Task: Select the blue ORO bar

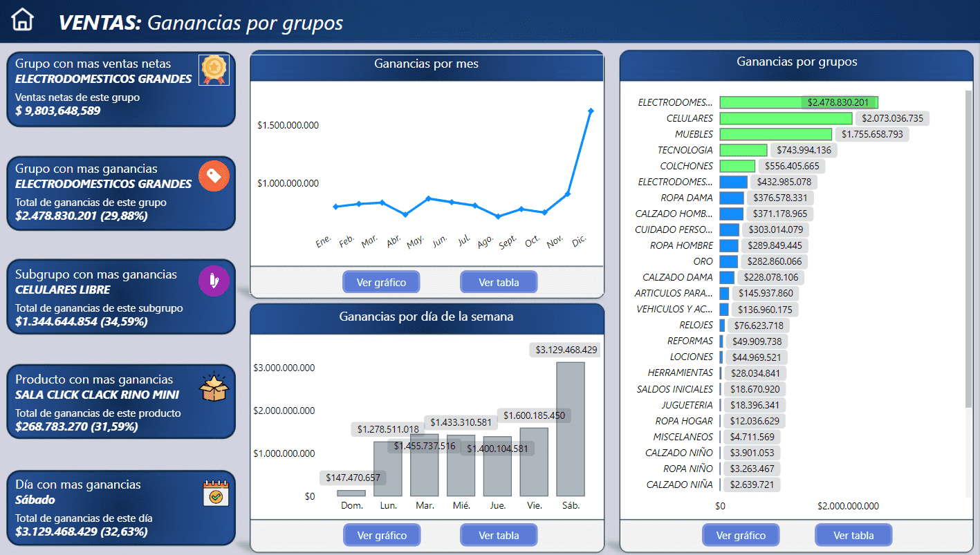Action: [729, 261]
